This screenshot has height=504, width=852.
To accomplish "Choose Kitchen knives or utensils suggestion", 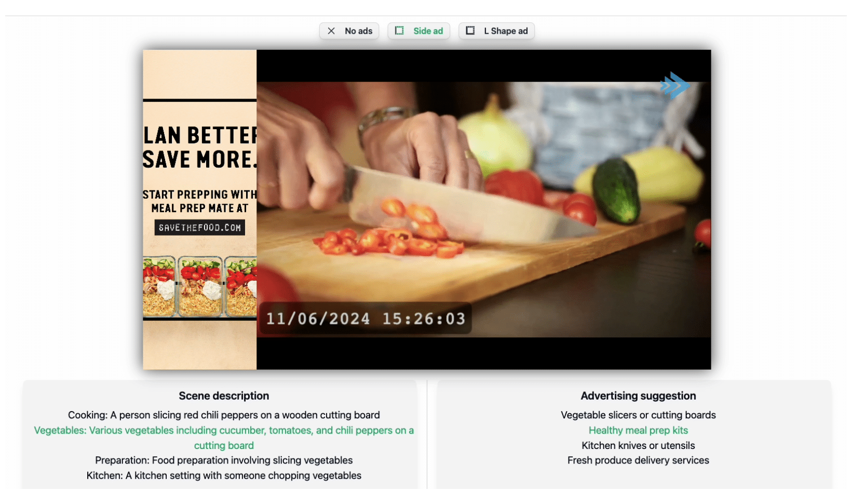I will pyautogui.click(x=638, y=445).
